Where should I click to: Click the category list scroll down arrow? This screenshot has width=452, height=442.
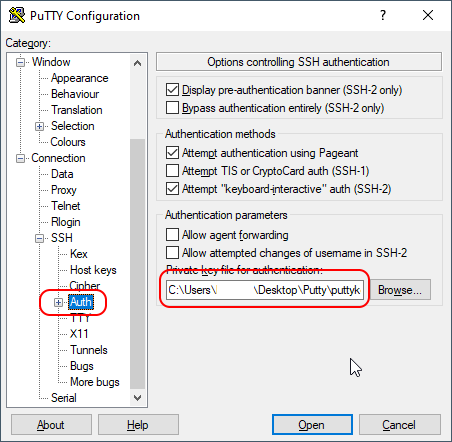tap(137, 398)
